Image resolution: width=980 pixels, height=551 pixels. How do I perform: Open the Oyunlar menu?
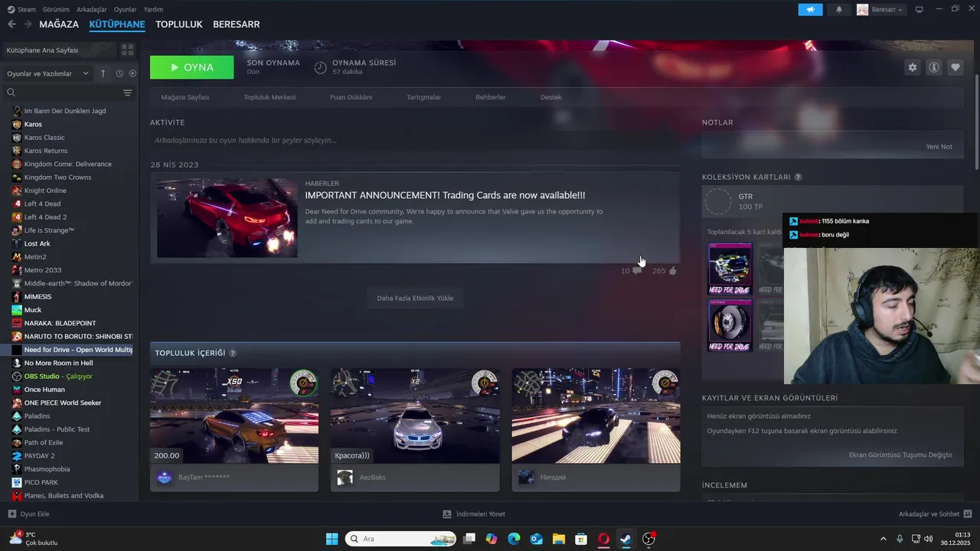[126, 9]
